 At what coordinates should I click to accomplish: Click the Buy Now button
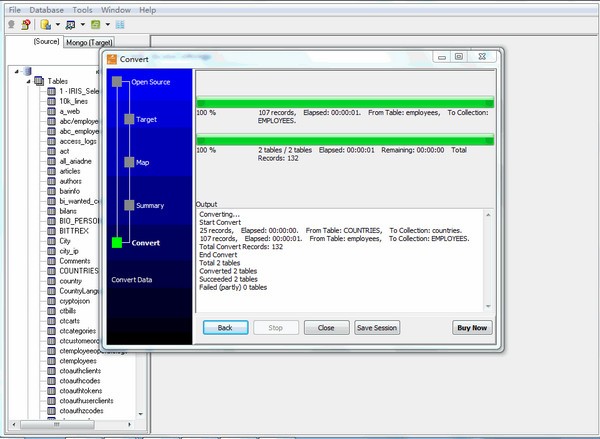(x=472, y=328)
